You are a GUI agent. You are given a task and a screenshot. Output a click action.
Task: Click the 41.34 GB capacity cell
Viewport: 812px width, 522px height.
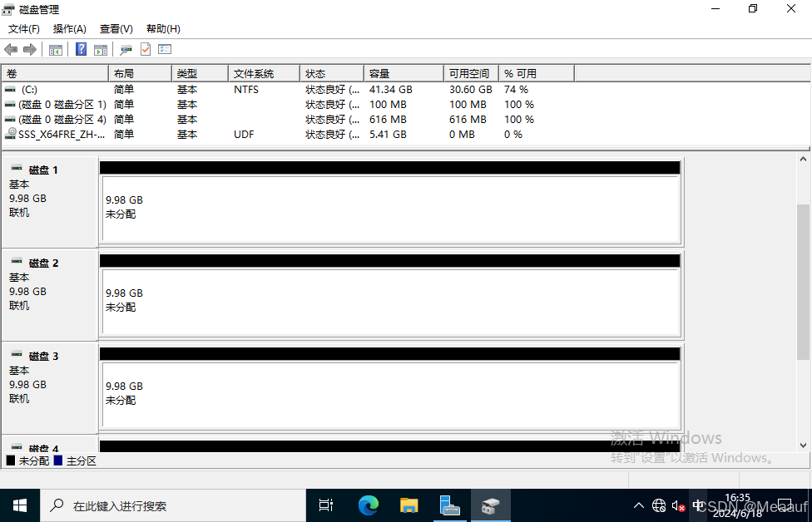tap(391, 90)
